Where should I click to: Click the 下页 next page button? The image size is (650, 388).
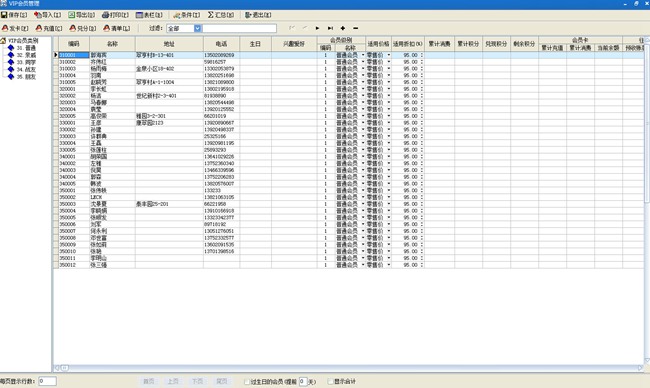197,381
